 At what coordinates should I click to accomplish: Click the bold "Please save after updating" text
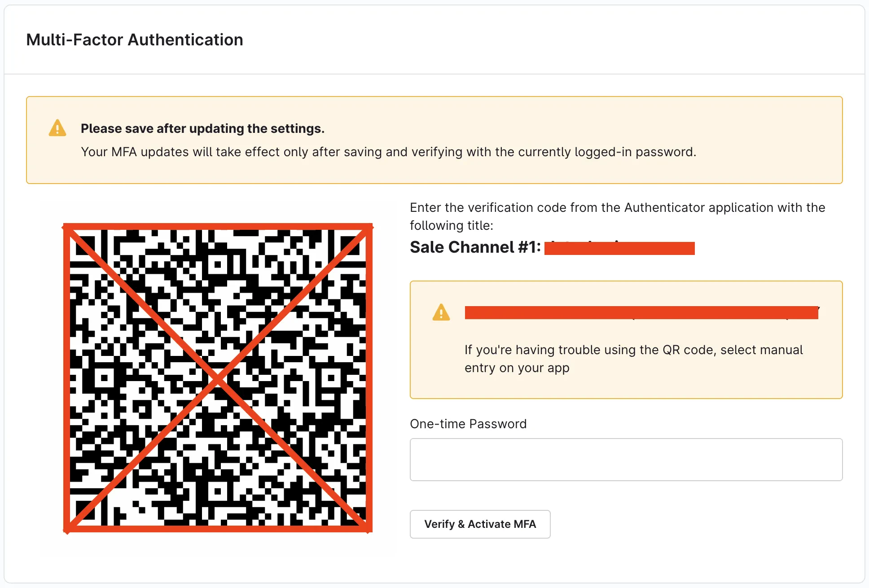click(202, 129)
